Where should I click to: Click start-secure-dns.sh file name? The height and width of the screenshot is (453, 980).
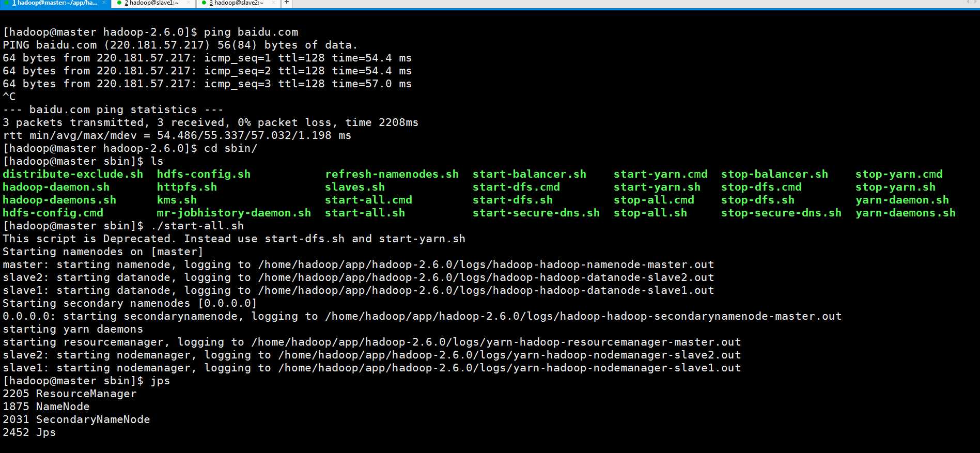[536, 213]
